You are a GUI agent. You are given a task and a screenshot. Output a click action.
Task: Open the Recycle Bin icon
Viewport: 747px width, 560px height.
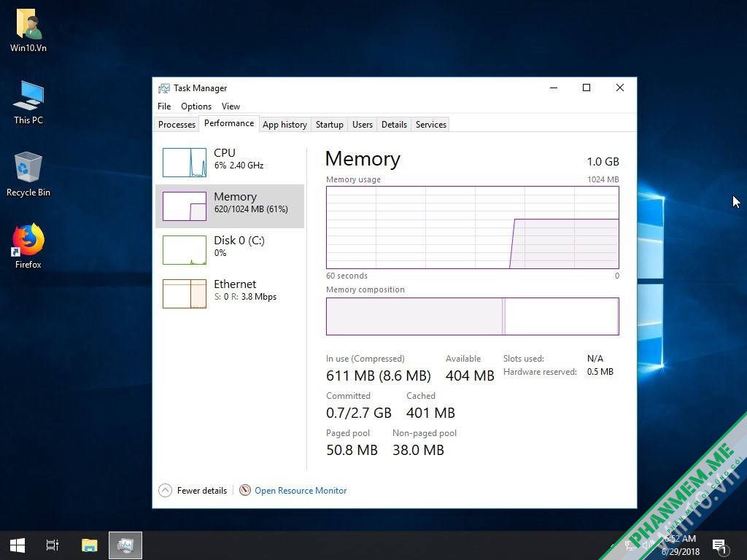pyautogui.click(x=28, y=174)
